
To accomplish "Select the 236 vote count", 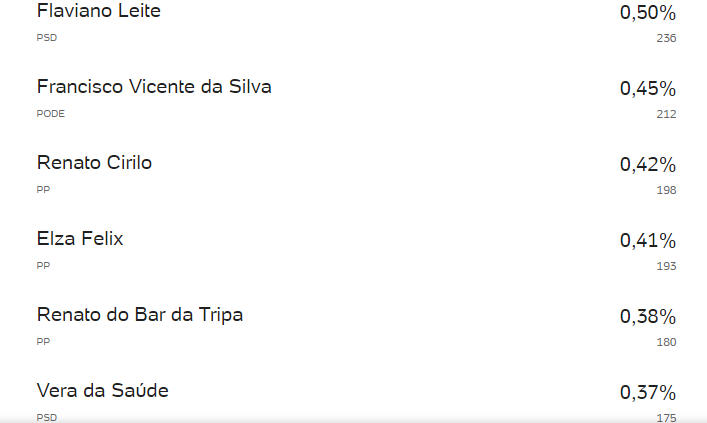I will click(x=666, y=38).
